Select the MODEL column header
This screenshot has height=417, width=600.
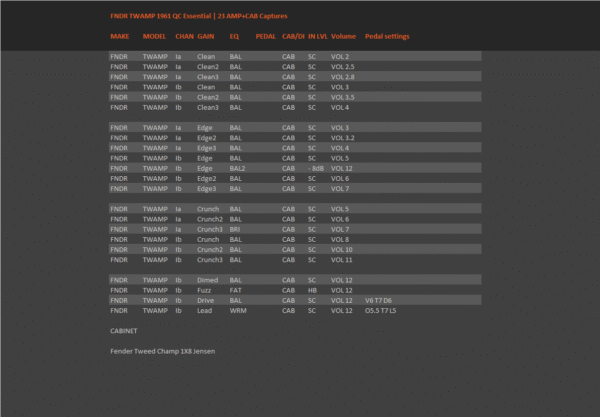tap(155, 37)
